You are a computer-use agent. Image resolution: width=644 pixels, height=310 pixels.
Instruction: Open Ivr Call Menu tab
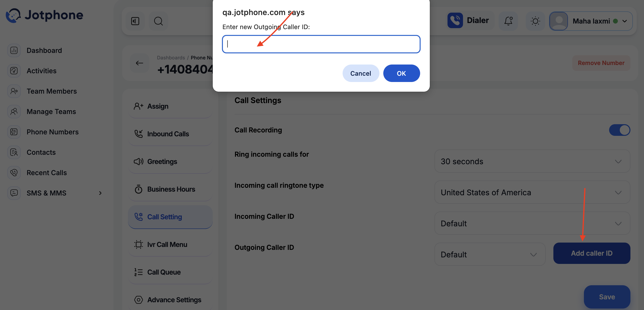click(170, 245)
